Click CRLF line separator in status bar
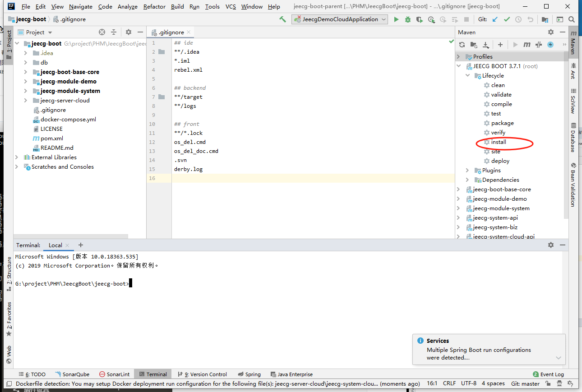Image resolution: width=582 pixels, height=392 pixels. [x=449, y=384]
